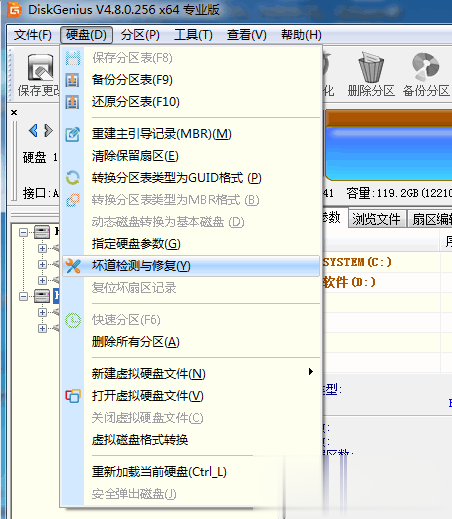Screen dimensions: 452x519
Task: Close the disk panel with the x
Action: pyautogui.click(x=14, y=112)
